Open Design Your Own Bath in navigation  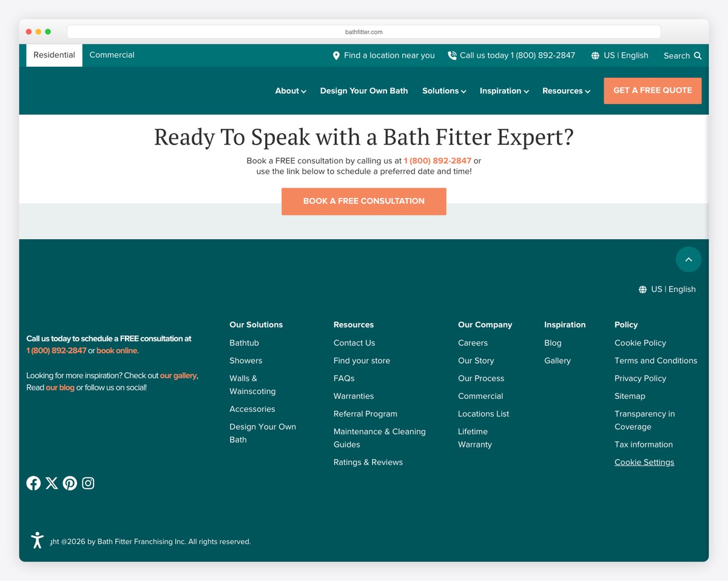coord(364,90)
